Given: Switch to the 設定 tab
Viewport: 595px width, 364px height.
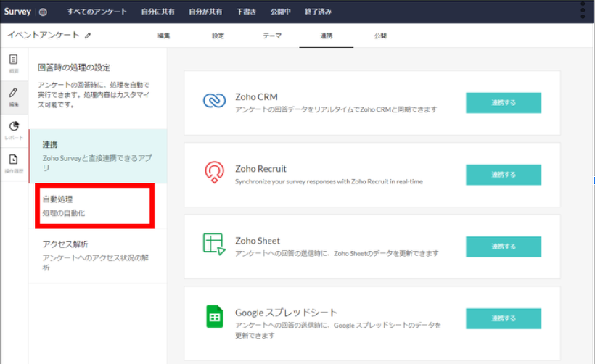Looking at the screenshot, I should click(218, 36).
